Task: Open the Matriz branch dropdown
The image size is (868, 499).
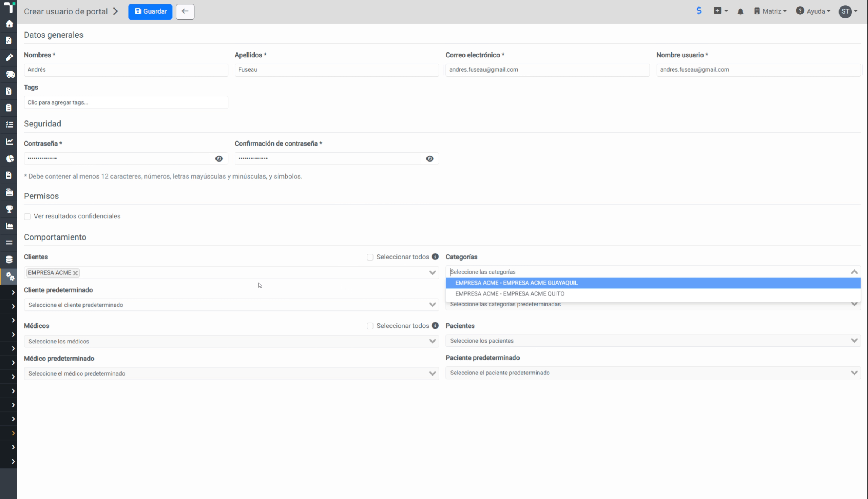Action: [x=770, y=11]
